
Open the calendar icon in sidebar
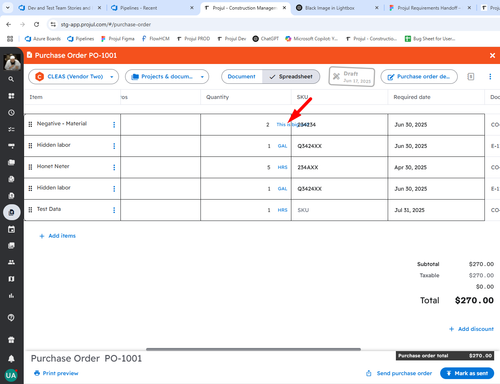point(11,229)
